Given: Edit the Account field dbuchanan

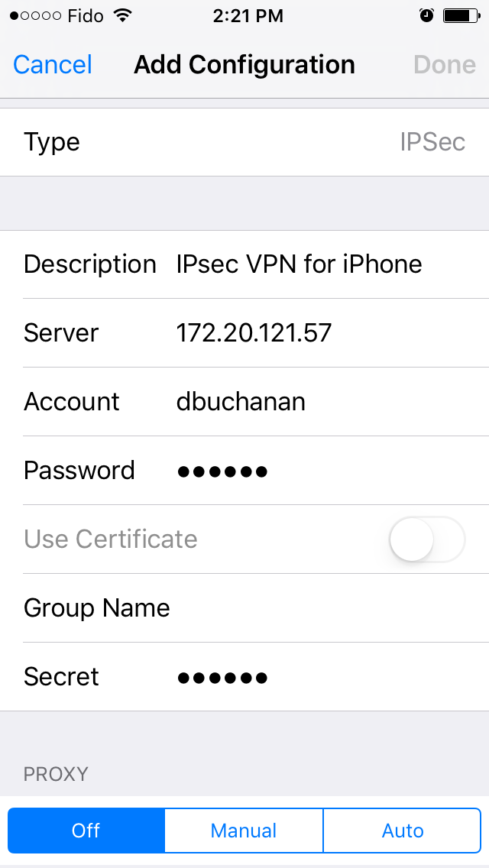Looking at the screenshot, I should pos(241,401).
